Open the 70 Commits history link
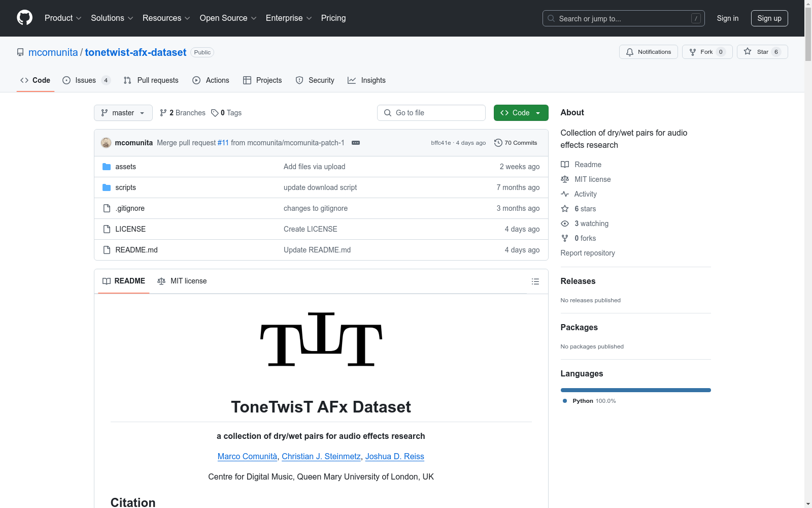Viewport: 812px width, 508px height. point(516,143)
